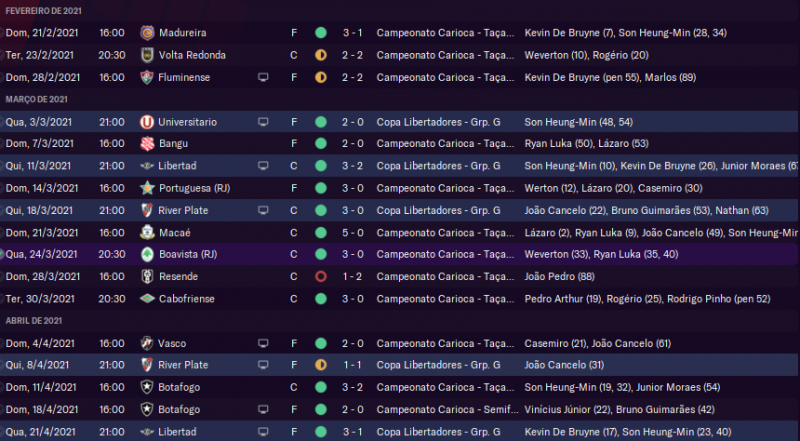The width and height of the screenshot is (800, 441).
Task: Collapse the Fevereiro de 2021 month header
Action: (x=43, y=10)
